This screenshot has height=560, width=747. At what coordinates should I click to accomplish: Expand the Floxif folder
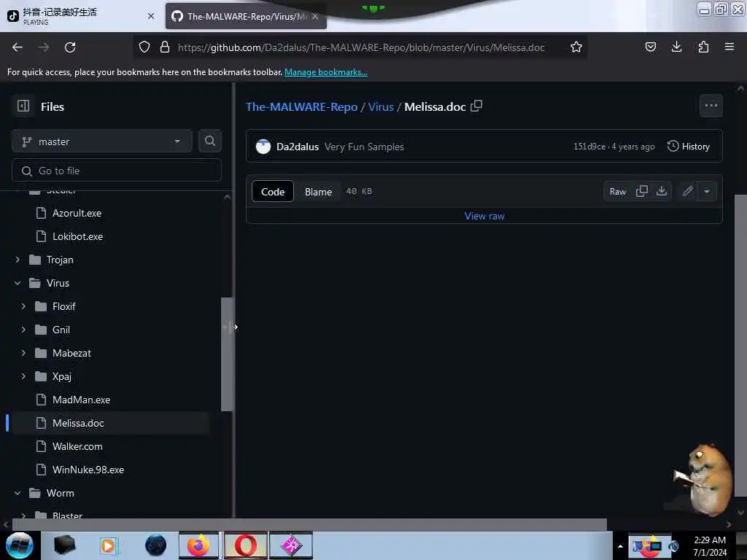(24, 306)
